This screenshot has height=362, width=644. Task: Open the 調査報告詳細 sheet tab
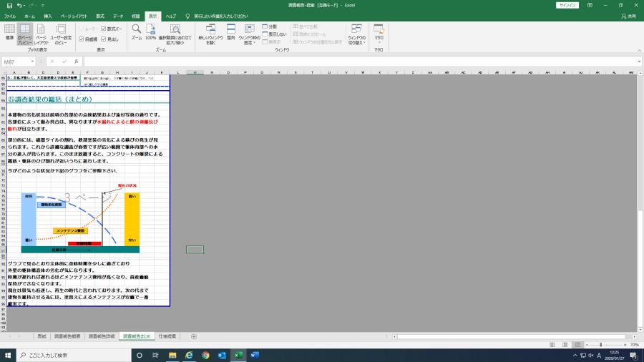tap(102, 336)
